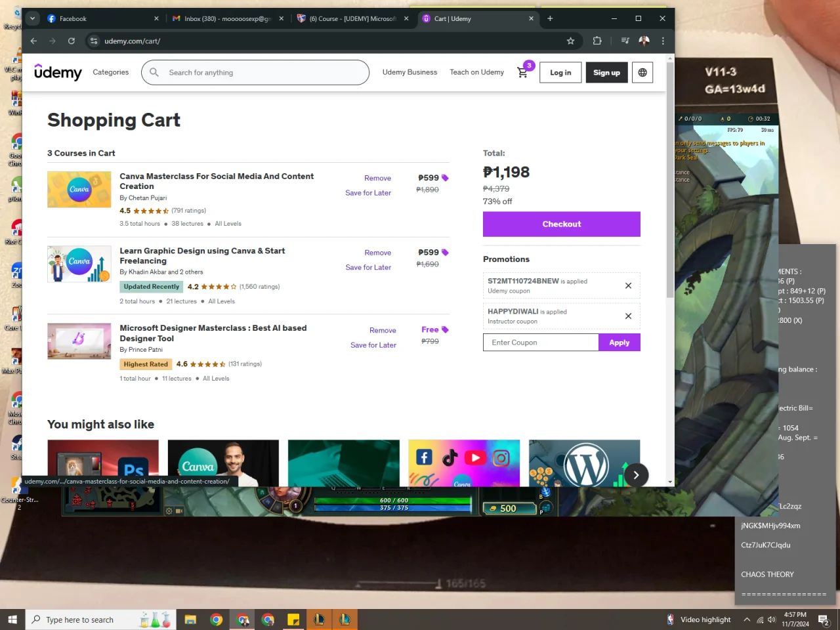Click the Canva Masterclass course thumbnail
This screenshot has height=630, width=840.
click(79, 190)
